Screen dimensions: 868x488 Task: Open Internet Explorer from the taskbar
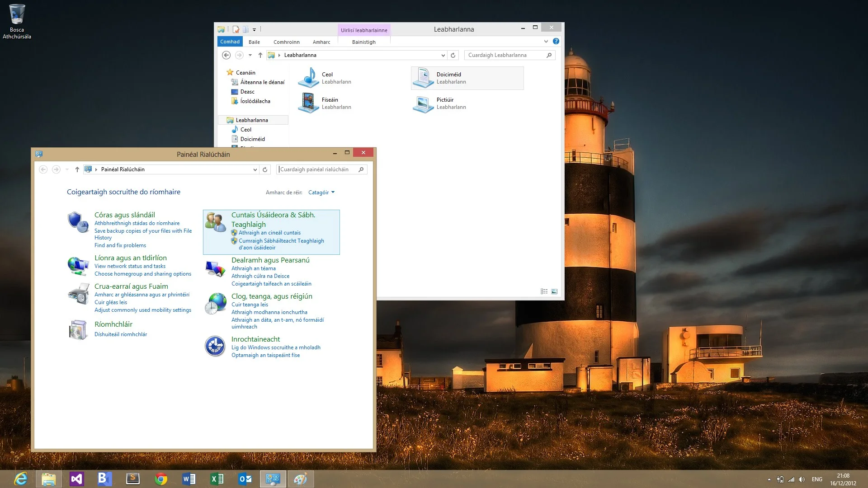pyautogui.click(x=21, y=479)
